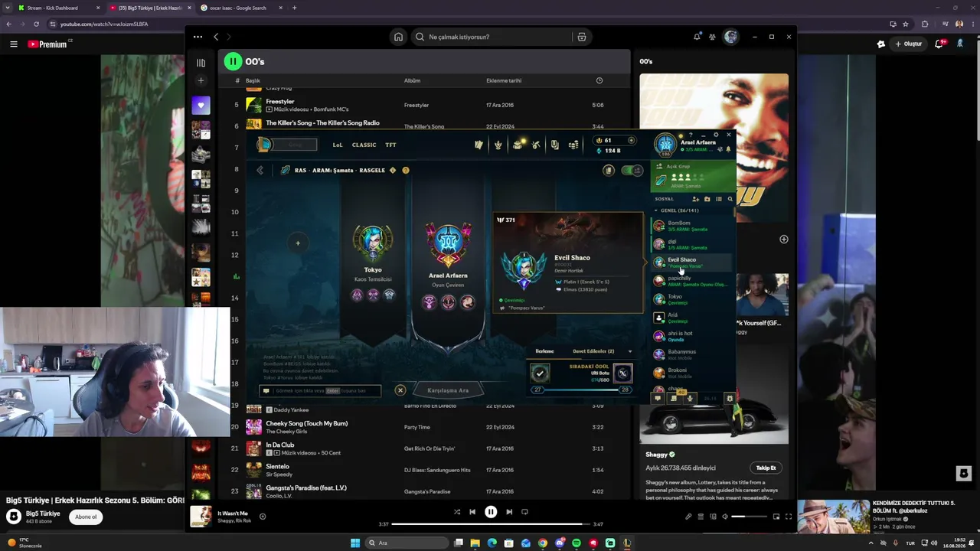The width and height of the screenshot is (980, 551).
Task: Open the İlerleme tab
Action: [544, 351]
